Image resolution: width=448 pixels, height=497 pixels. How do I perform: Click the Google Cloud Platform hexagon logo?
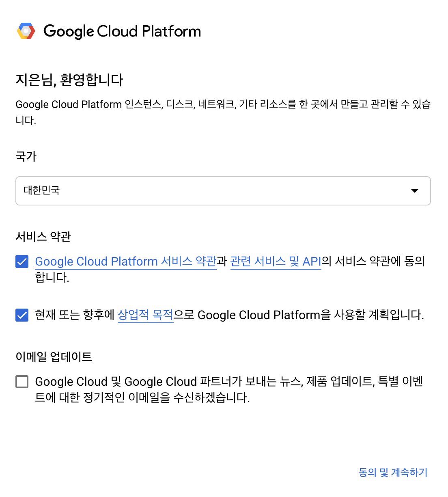(x=26, y=31)
